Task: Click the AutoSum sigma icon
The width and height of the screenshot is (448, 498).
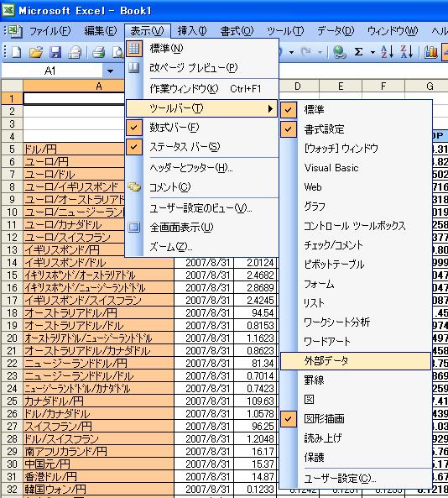Action: click(358, 52)
